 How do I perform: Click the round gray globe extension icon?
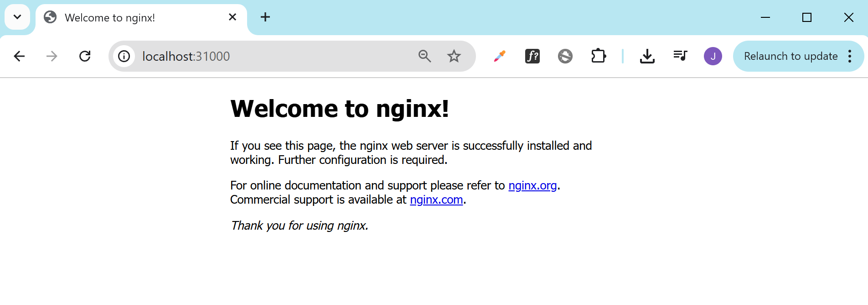565,56
